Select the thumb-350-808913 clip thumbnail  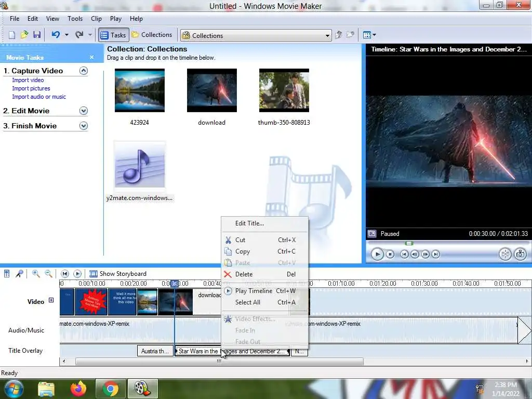(284, 90)
